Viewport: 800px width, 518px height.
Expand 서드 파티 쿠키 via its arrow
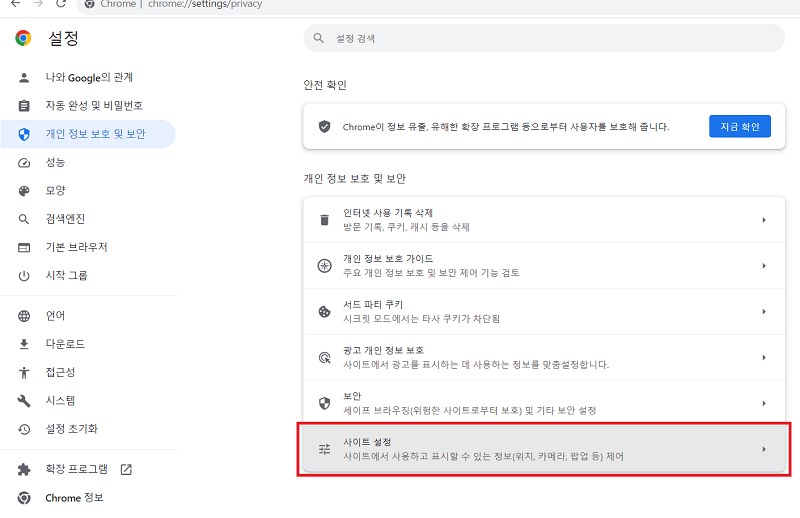click(764, 312)
